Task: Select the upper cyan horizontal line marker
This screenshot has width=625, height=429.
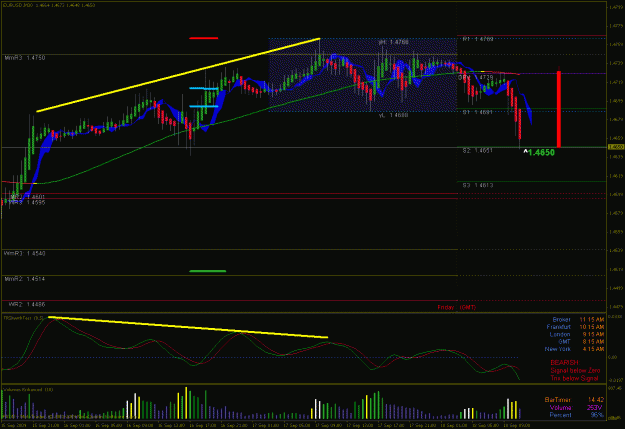Action: 204,88
